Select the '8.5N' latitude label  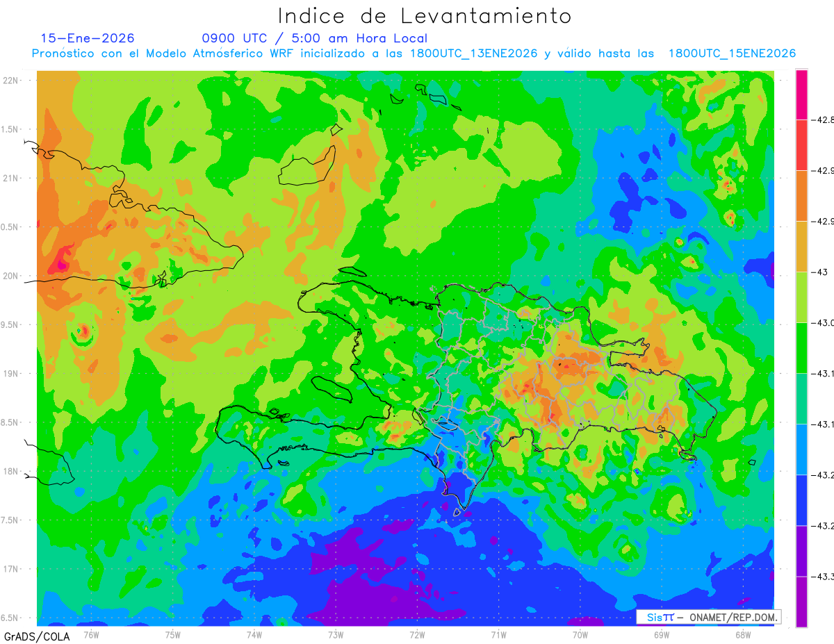[10, 422]
